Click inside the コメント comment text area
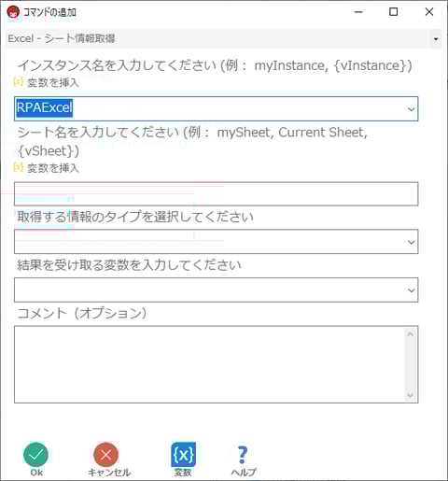 coord(209,364)
